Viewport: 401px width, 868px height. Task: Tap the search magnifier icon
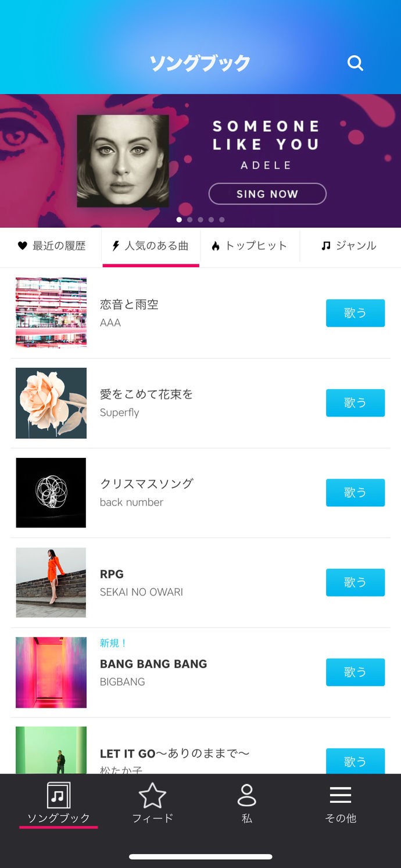pos(355,63)
